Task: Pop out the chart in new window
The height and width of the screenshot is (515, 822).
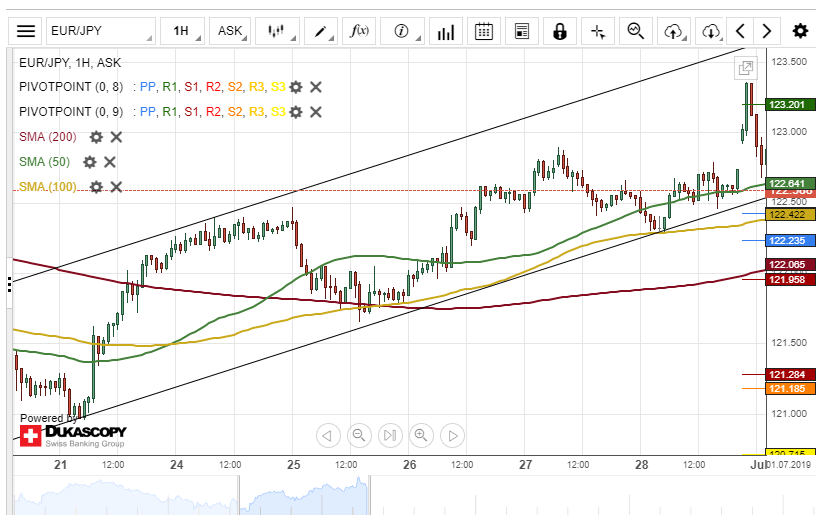Action: (x=745, y=68)
